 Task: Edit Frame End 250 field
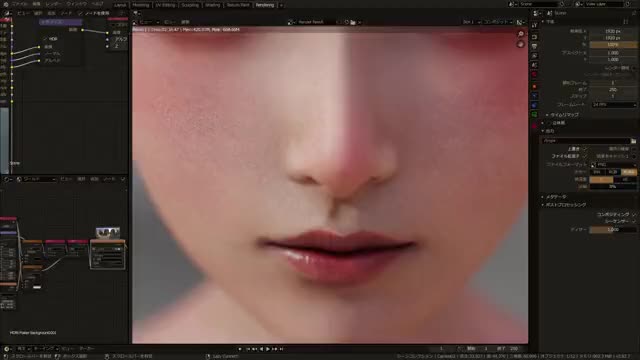[x=613, y=90]
